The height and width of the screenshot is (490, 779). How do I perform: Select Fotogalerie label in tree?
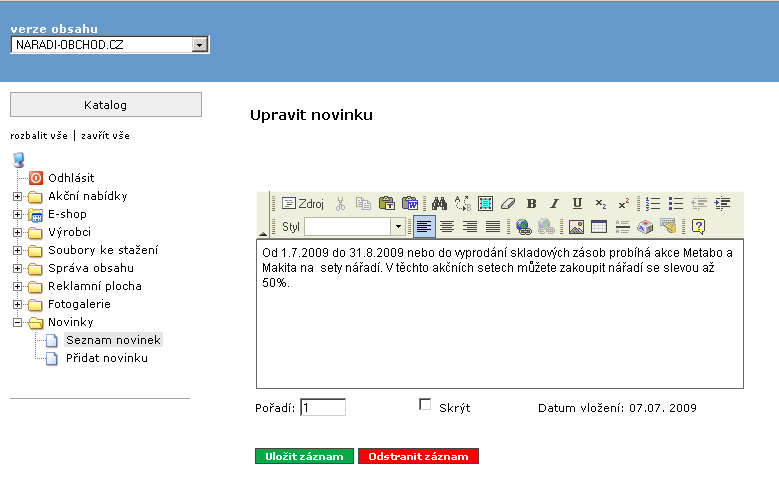click(79, 304)
